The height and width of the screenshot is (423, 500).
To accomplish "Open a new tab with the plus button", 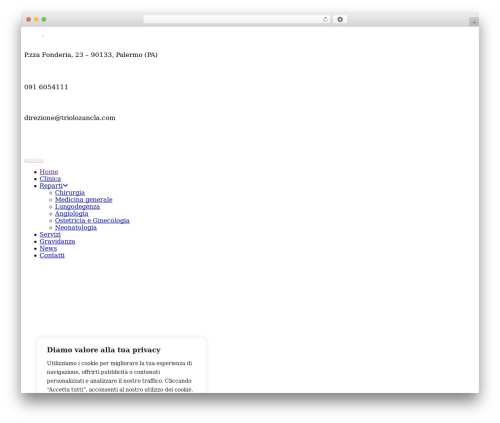I will pyautogui.click(x=474, y=22).
